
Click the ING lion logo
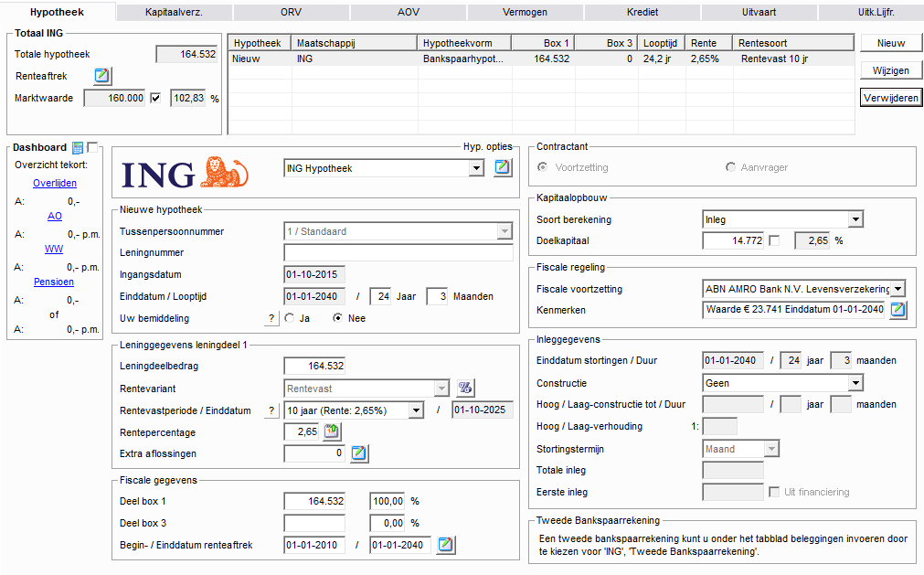pos(224,172)
